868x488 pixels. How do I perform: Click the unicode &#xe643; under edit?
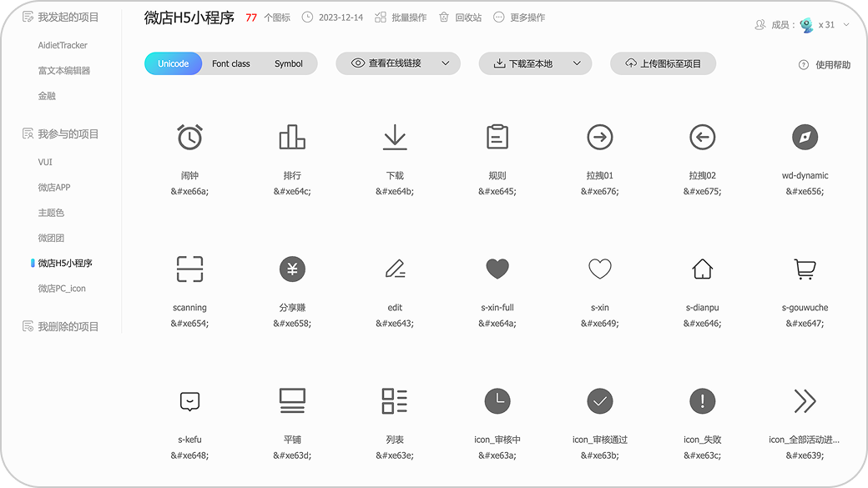[x=395, y=323]
